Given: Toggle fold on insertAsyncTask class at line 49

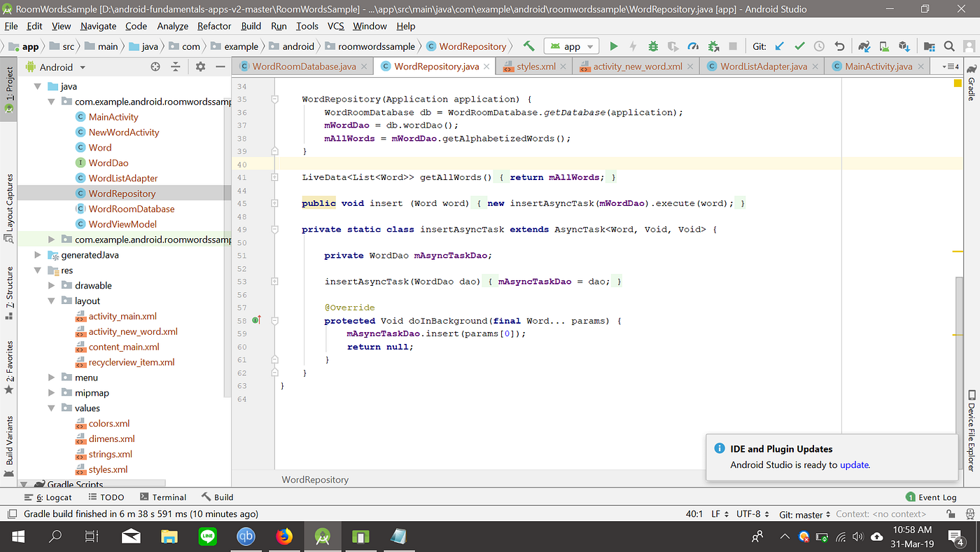Looking at the screenshot, I should pos(275,229).
